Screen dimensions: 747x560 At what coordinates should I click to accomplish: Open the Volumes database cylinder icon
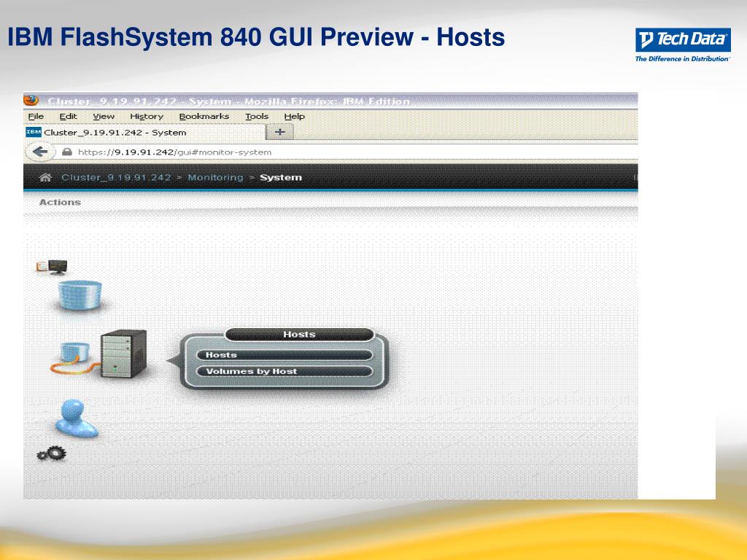point(80,296)
